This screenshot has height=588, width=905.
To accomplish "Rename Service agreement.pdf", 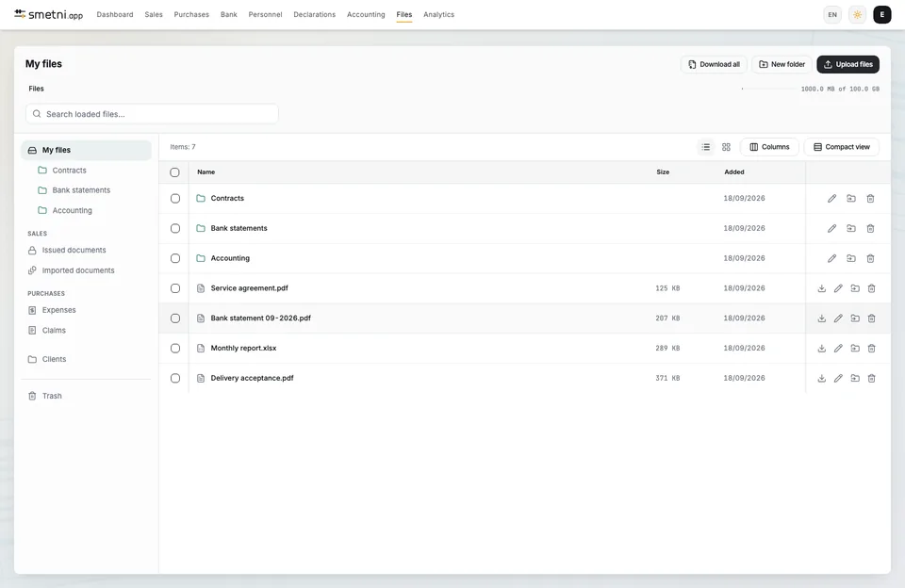I will tap(838, 288).
